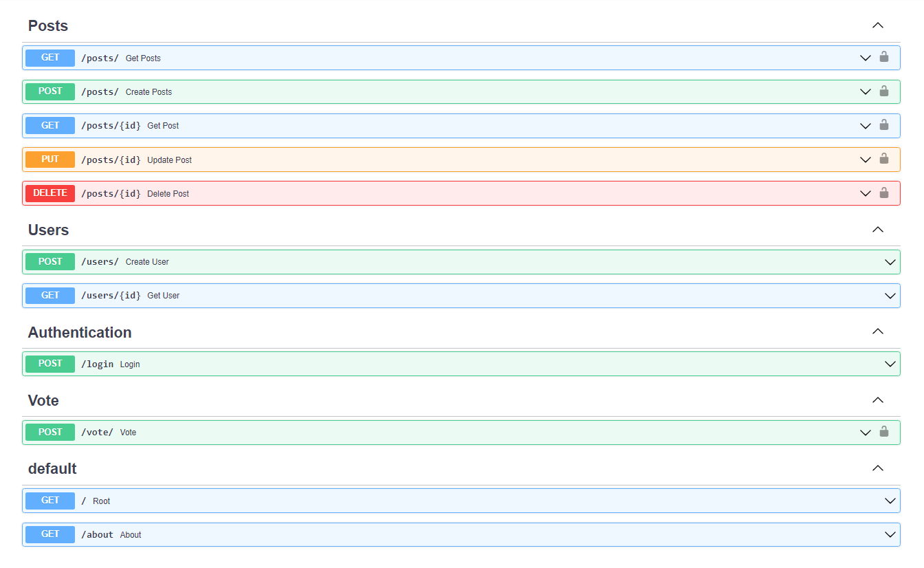Image resolution: width=924 pixels, height=568 pixels.
Task: Click the lock icon on Delete Post row
Action: click(884, 193)
